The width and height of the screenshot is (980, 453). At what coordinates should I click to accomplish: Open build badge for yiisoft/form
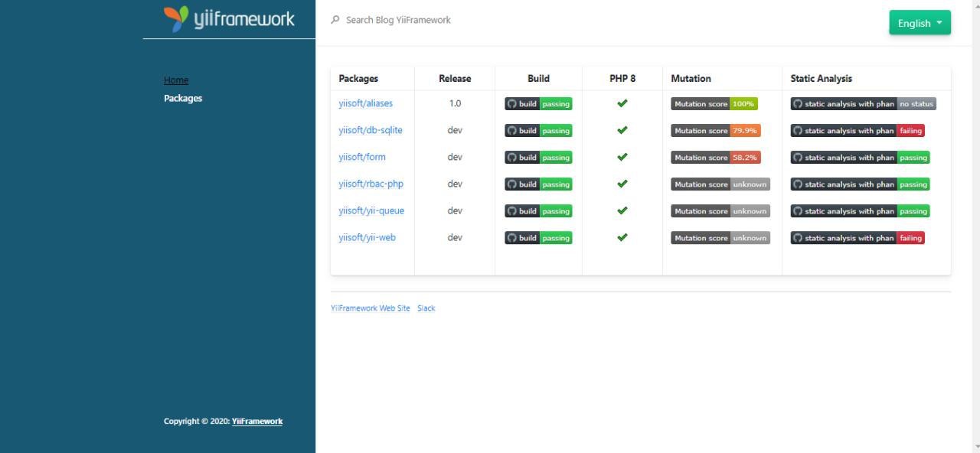tap(538, 158)
